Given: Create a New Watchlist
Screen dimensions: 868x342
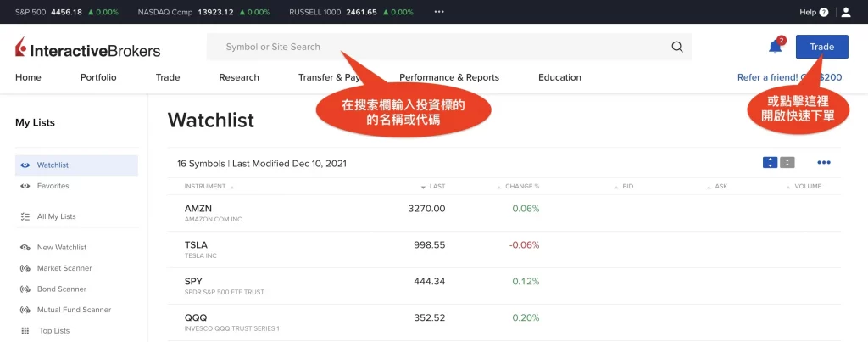Looking at the screenshot, I should point(62,248).
